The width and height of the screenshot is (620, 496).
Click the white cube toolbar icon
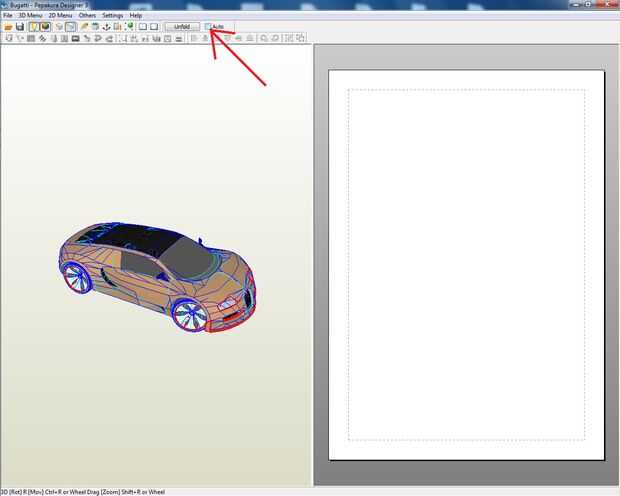coord(59,27)
